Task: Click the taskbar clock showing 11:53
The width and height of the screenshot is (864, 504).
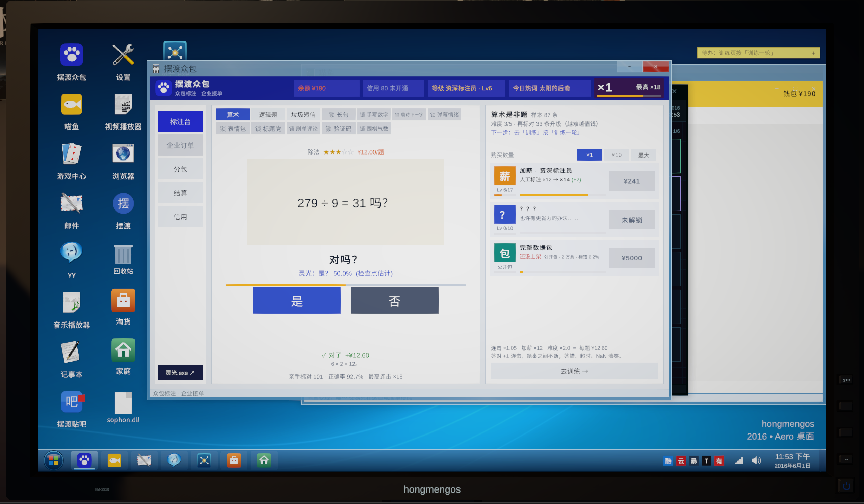Action: (x=792, y=461)
